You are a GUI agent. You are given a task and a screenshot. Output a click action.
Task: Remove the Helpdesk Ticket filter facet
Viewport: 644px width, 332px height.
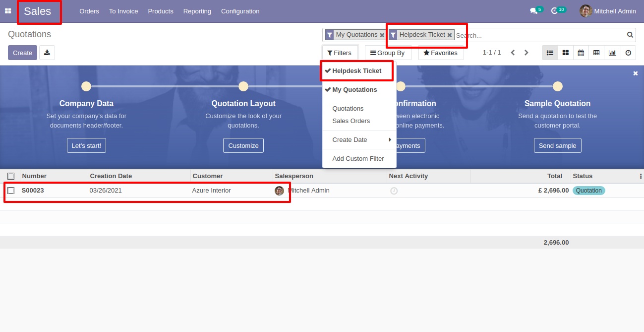[450, 35]
